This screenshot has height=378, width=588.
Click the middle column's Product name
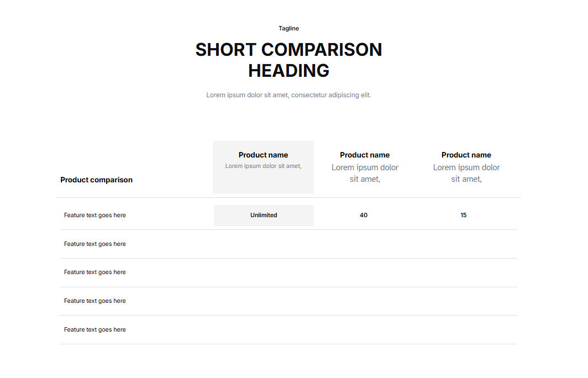click(x=365, y=155)
